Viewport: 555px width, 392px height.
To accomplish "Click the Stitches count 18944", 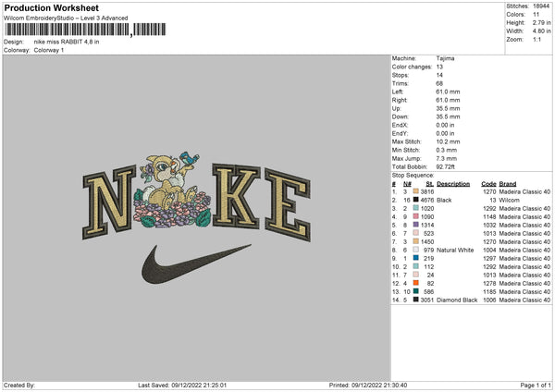I will click(x=541, y=6).
